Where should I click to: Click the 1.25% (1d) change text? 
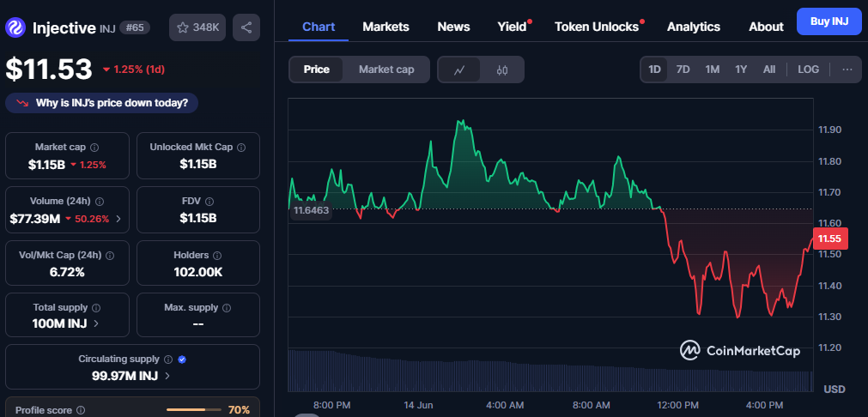139,69
